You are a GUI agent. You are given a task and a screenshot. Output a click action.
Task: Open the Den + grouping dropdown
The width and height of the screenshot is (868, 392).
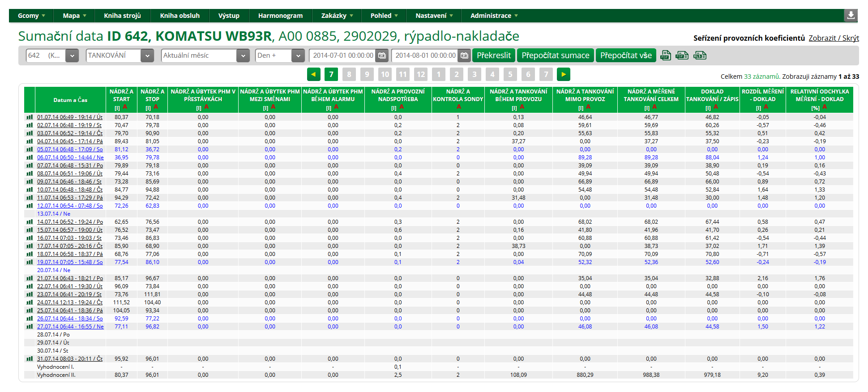pyautogui.click(x=280, y=55)
